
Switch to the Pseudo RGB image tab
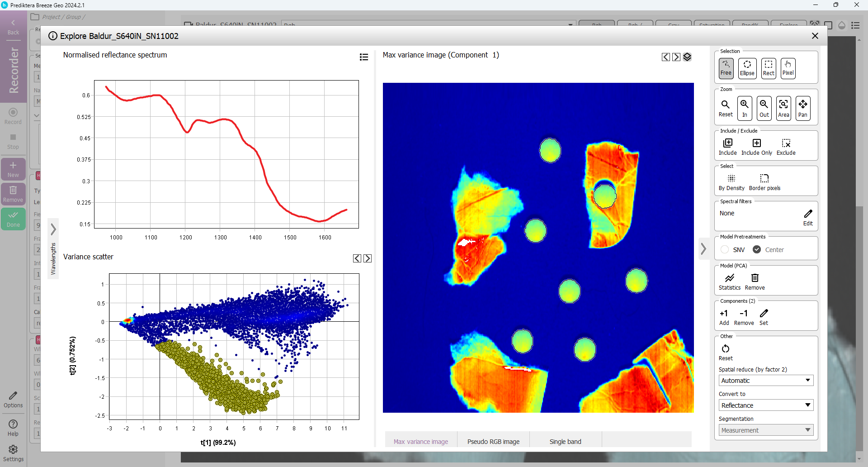click(493, 442)
